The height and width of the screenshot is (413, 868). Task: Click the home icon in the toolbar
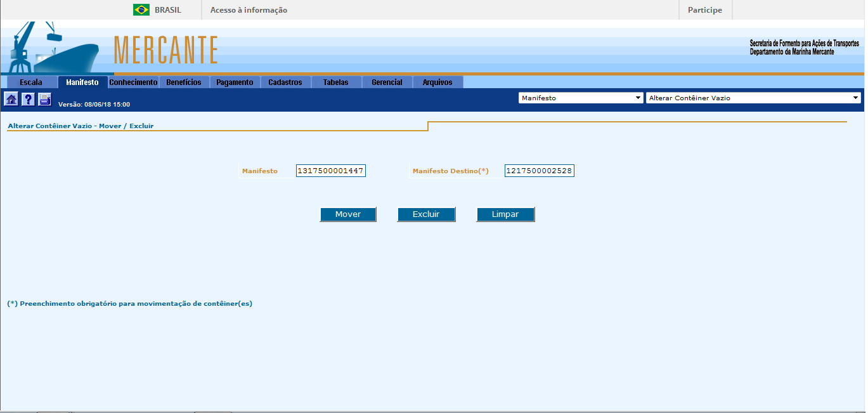click(x=11, y=99)
